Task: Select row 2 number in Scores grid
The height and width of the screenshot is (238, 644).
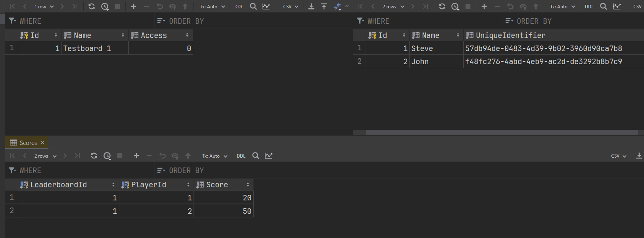Action: point(11,211)
